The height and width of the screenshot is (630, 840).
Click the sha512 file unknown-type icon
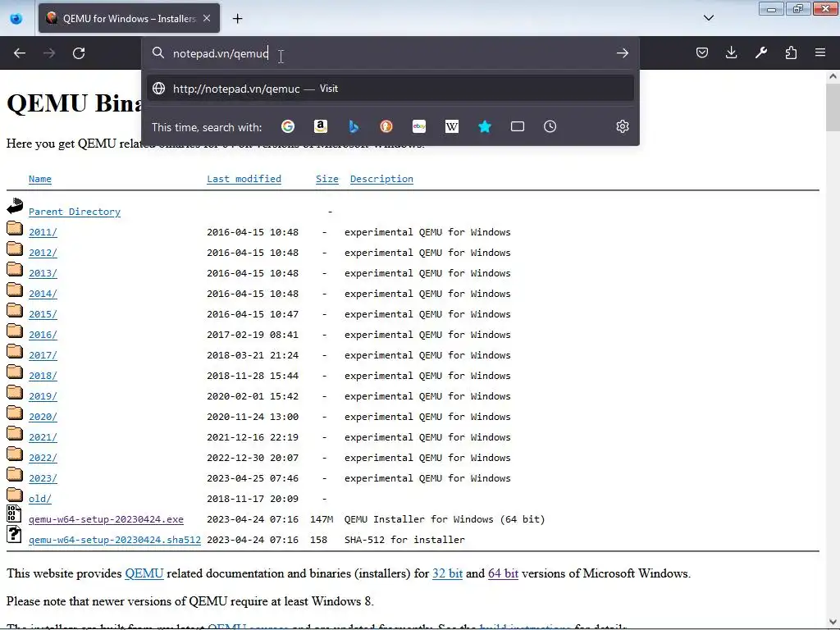(14, 534)
